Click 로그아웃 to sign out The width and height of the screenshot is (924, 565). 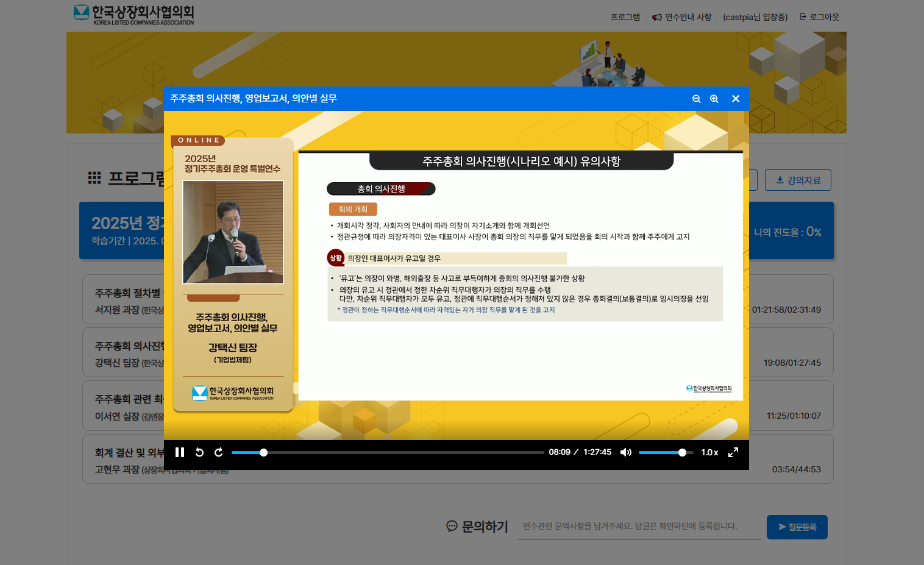point(820,17)
